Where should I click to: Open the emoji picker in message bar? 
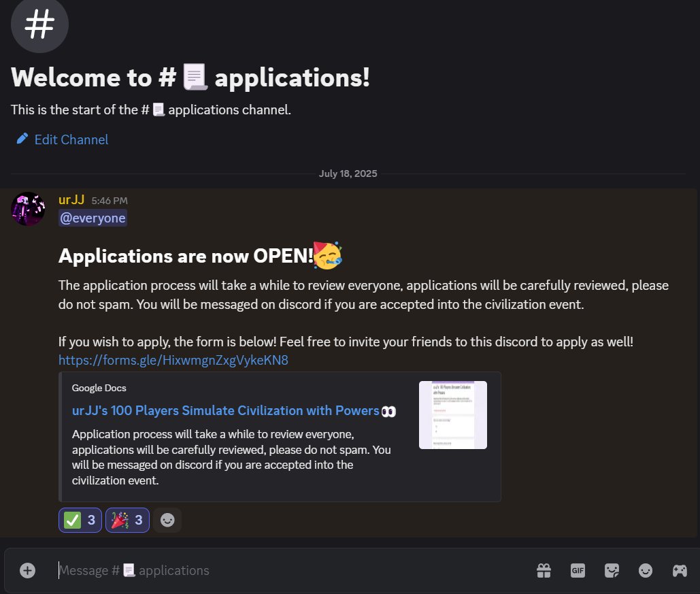pos(646,570)
